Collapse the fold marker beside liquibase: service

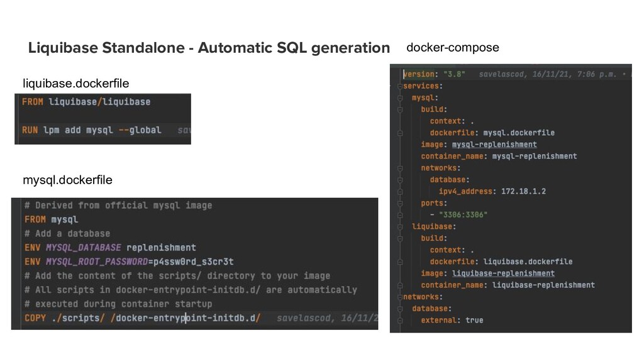[x=399, y=226]
